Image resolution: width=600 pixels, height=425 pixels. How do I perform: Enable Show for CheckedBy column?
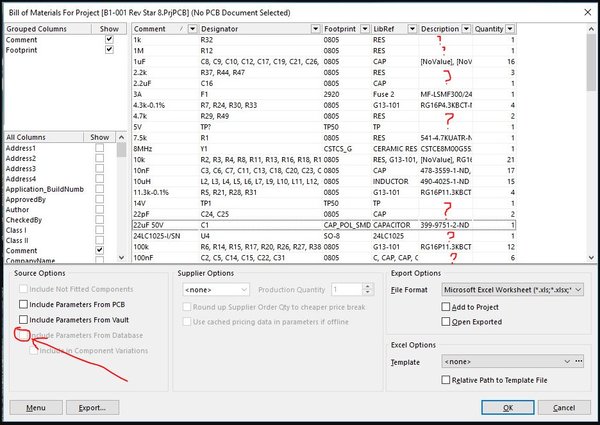tap(99, 220)
